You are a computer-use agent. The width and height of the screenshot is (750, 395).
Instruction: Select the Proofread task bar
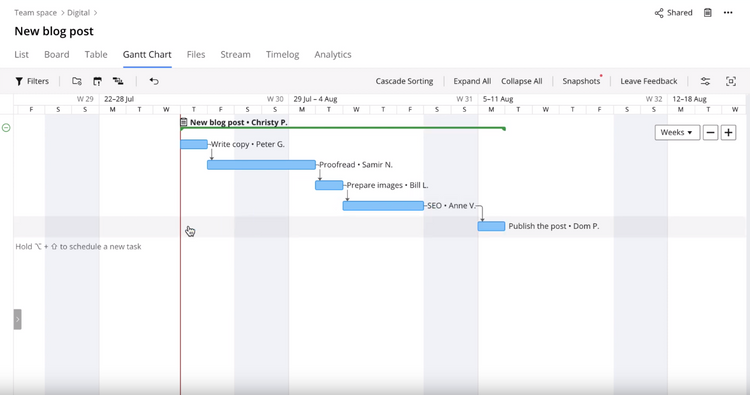(x=261, y=165)
